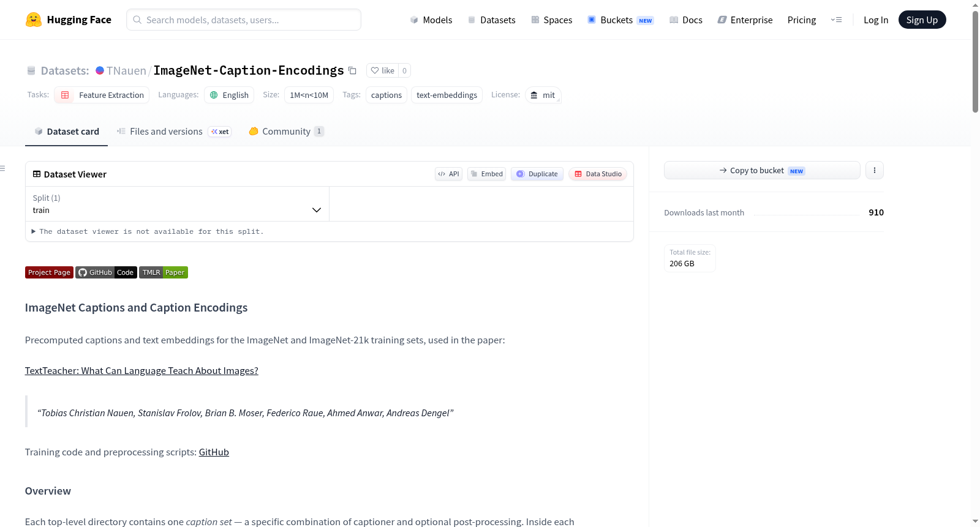
Task: Click the Embed button in Dataset Viewer
Action: point(487,174)
